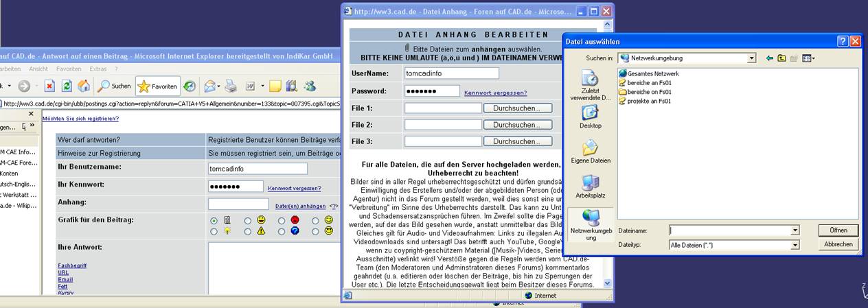Viewport: 868px width, 308px height.
Task: Open the Extras menu
Action: click(x=98, y=69)
